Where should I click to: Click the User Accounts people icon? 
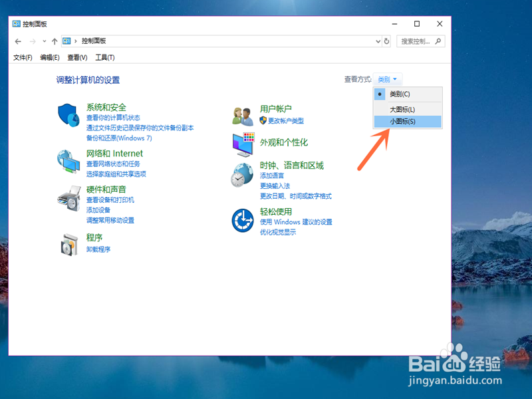coord(243,116)
